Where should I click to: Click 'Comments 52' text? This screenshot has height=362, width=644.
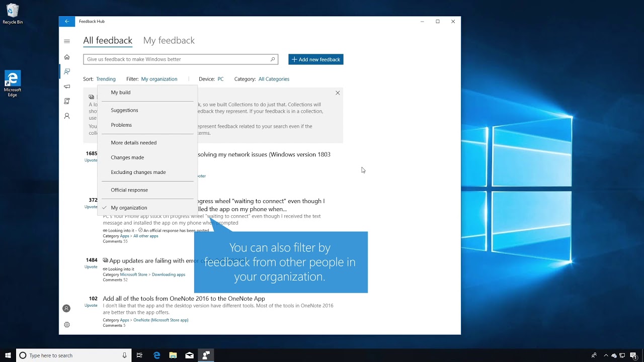coord(115,280)
